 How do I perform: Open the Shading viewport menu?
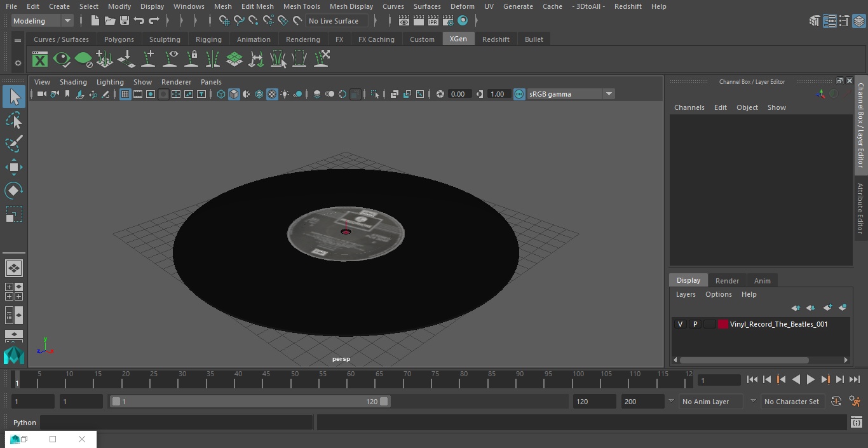point(73,82)
